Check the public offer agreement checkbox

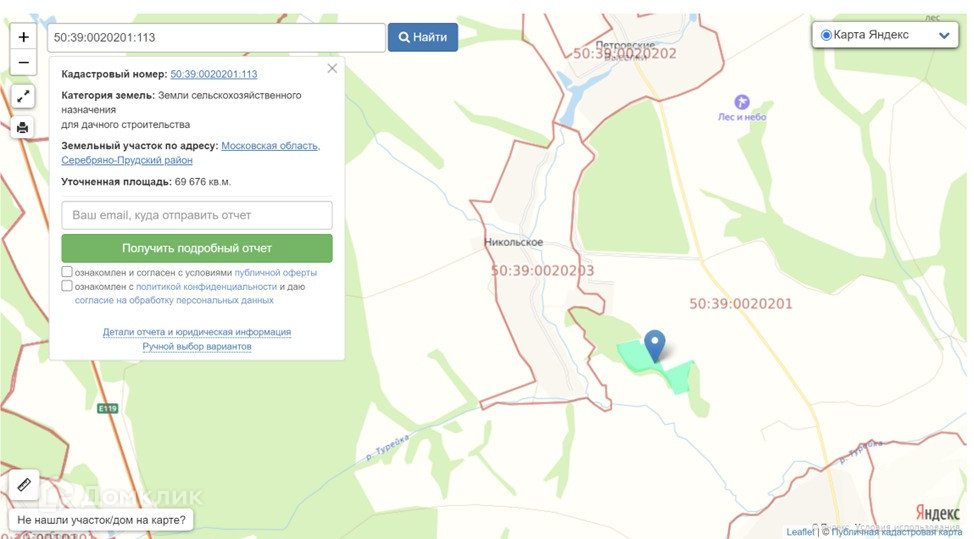pos(67,272)
